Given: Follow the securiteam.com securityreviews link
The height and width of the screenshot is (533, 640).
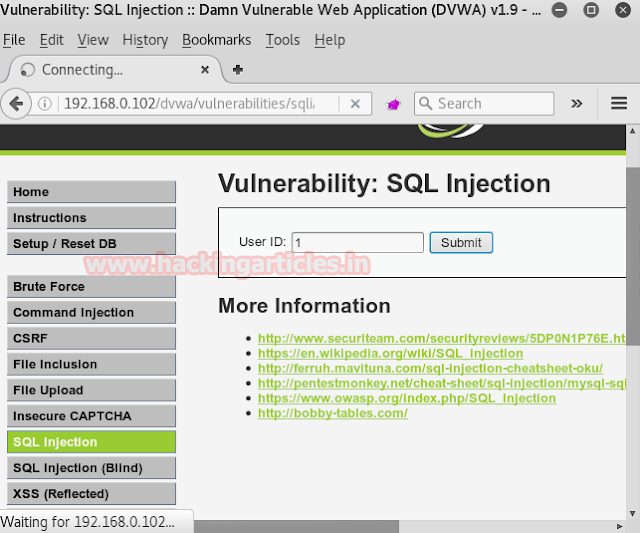Looking at the screenshot, I should click(442, 338).
